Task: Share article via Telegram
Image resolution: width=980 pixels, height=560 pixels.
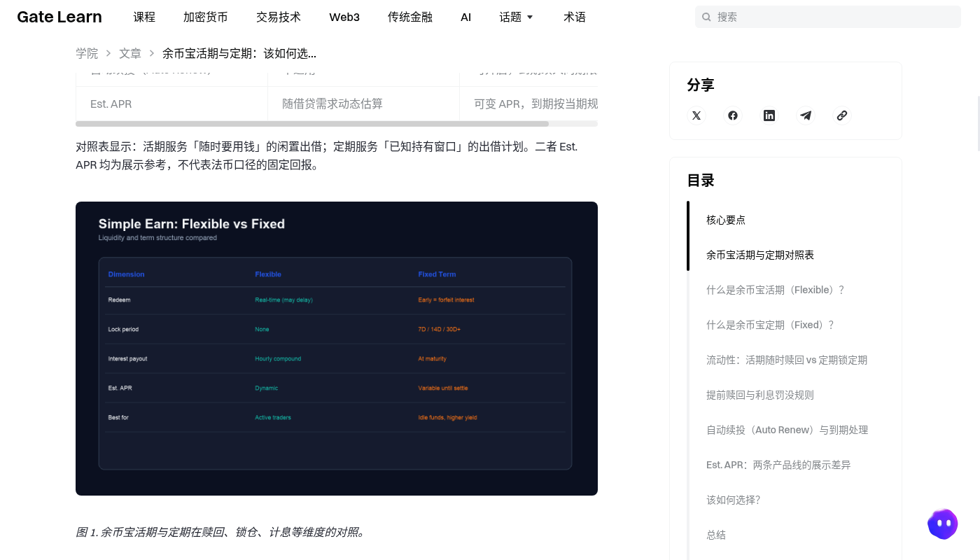Action: pos(806,115)
